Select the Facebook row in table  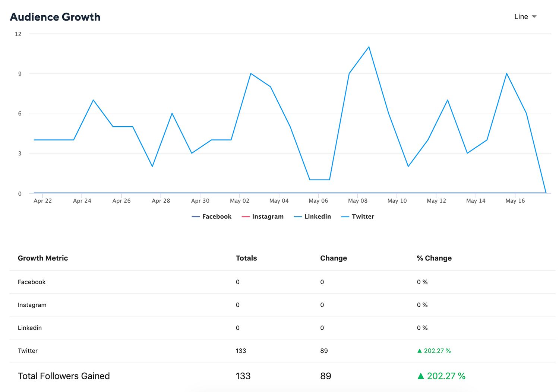[32, 282]
